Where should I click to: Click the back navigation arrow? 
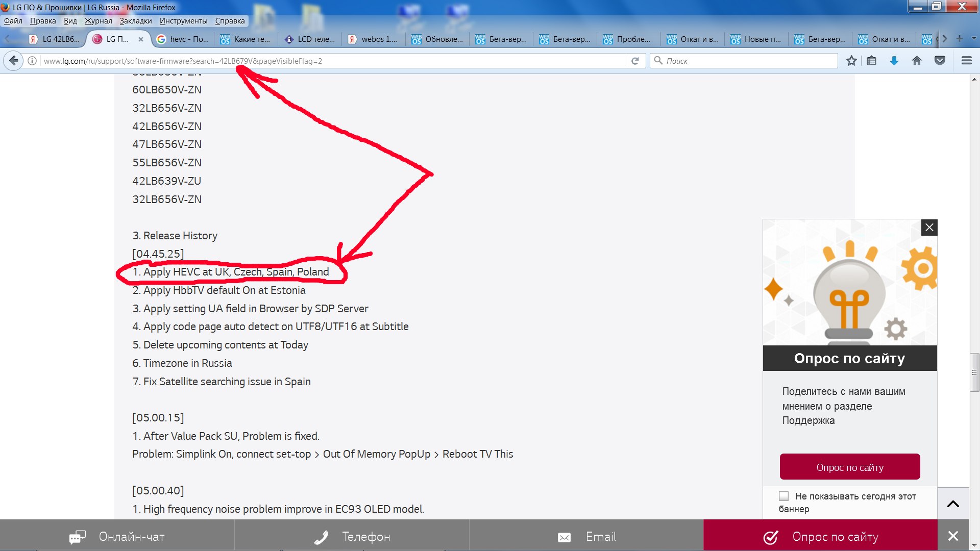pyautogui.click(x=14, y=61)
